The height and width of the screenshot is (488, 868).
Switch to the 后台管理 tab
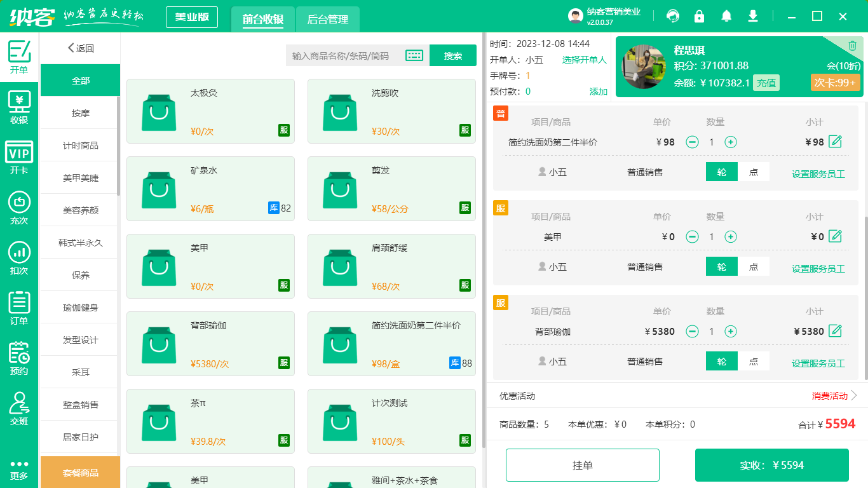329,19
